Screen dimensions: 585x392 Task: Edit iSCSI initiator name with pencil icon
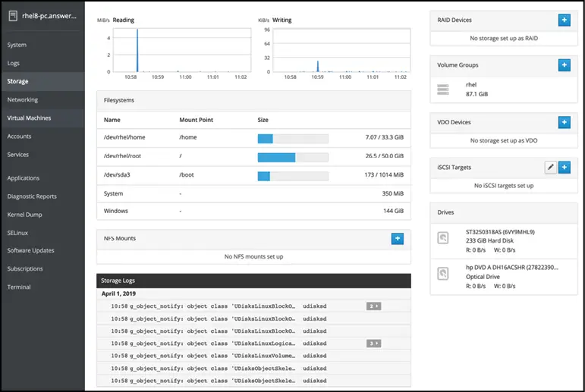550,168
